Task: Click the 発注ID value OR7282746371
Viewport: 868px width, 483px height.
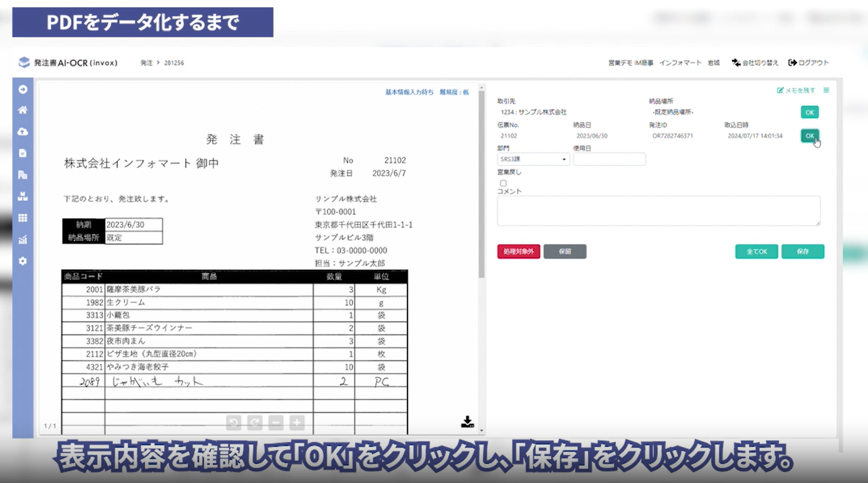Action: [x=672, y=136]
